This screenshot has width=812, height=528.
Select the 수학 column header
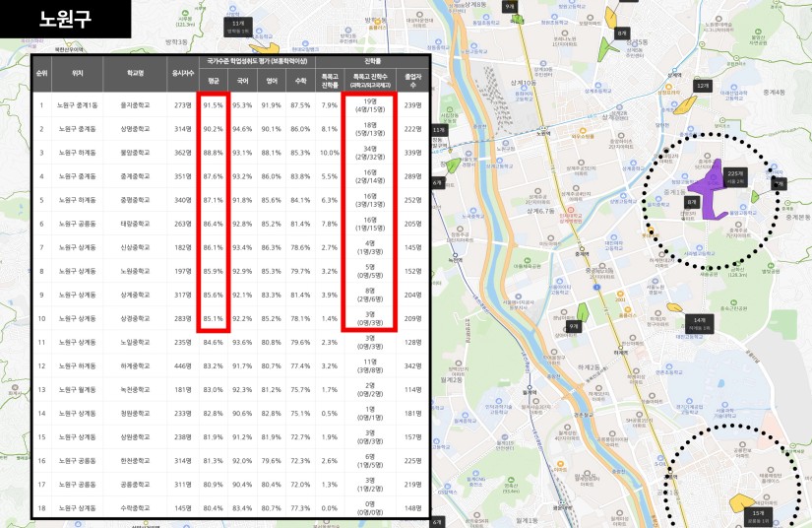pyautogui.click(x=300, y=81)
